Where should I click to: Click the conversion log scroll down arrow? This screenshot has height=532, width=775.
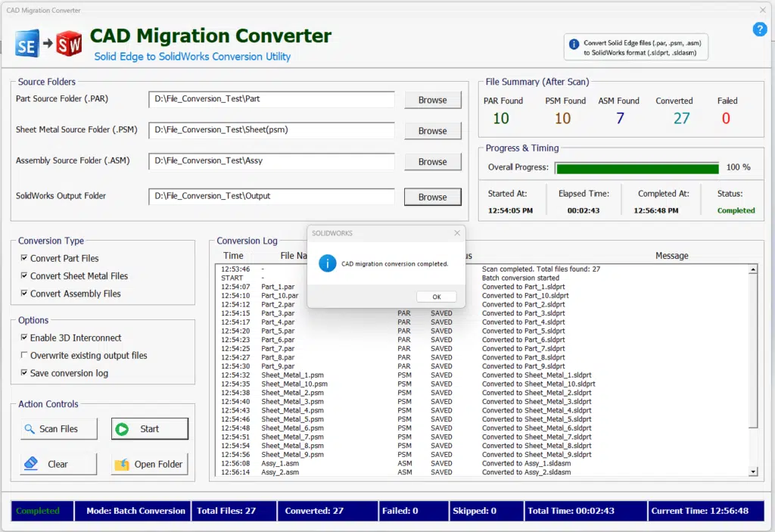(x=753, y=471)
